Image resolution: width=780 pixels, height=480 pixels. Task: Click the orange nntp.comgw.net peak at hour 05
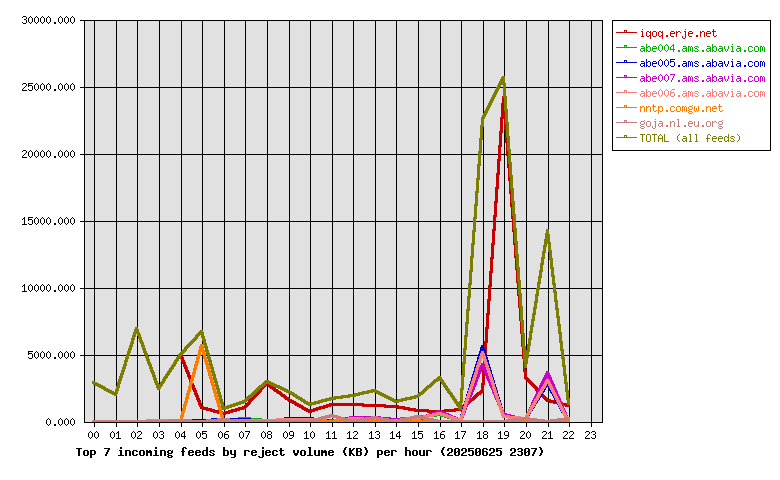(201, 346)
